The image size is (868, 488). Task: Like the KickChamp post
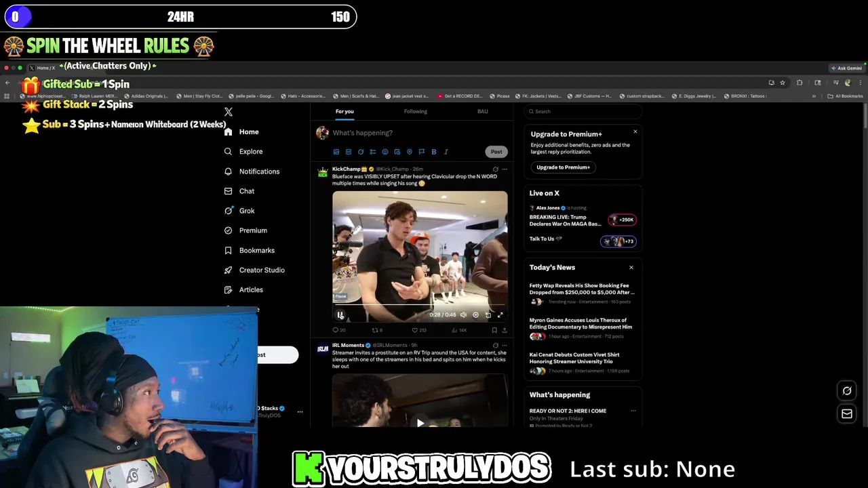coord(418,330)
